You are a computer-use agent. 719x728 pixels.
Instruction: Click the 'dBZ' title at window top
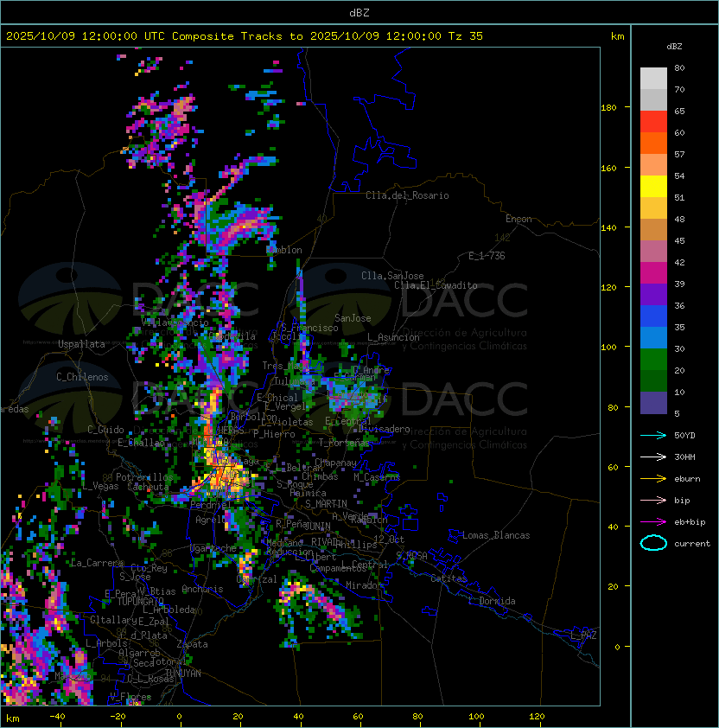tap(359, 12)
